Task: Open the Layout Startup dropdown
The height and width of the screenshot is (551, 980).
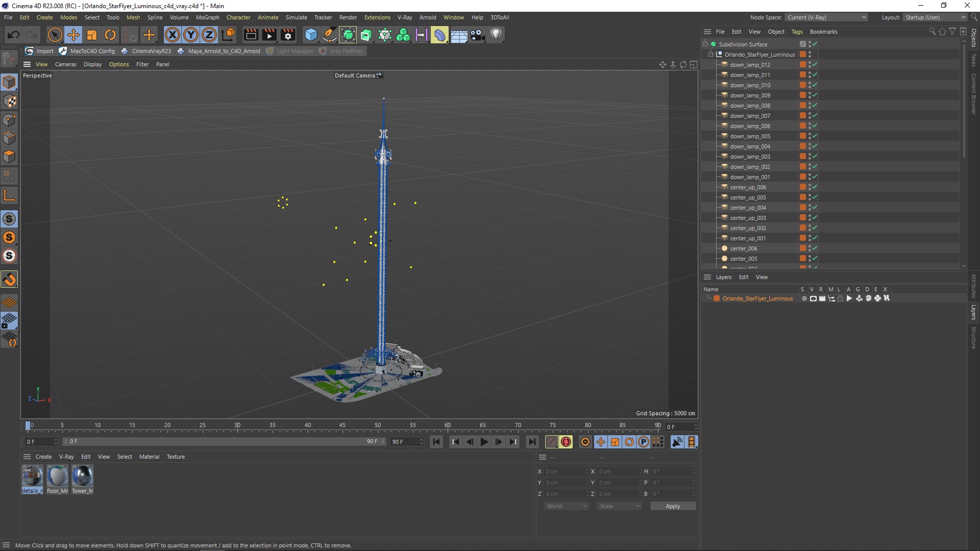Action: [x=935, y=17]
